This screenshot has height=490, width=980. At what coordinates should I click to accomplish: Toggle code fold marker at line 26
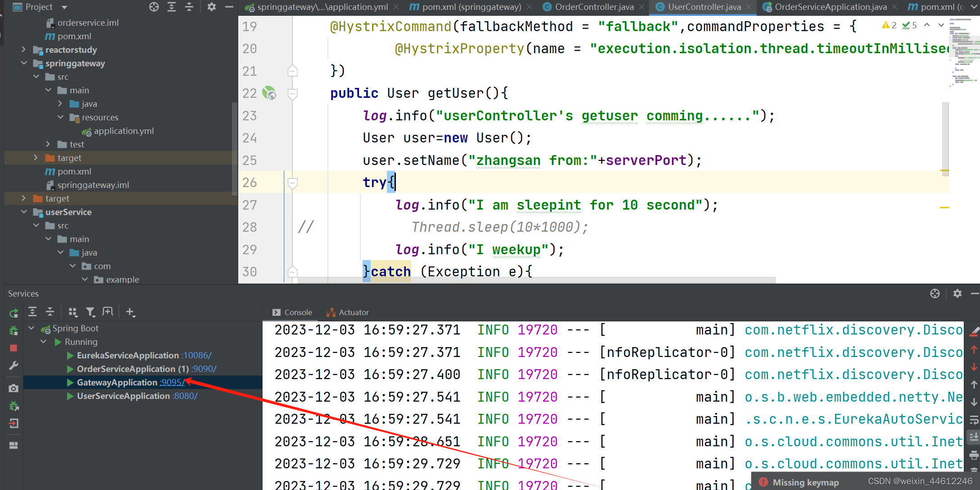coord(292,183)
